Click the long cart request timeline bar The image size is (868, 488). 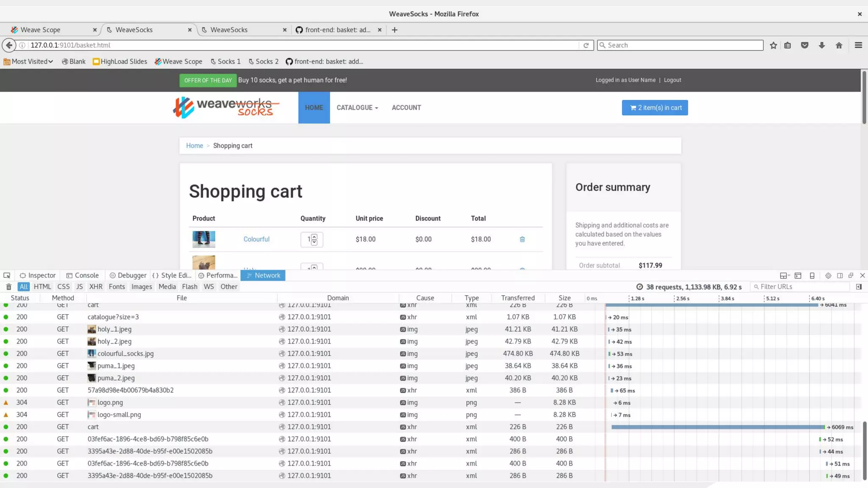pos(717,427)
